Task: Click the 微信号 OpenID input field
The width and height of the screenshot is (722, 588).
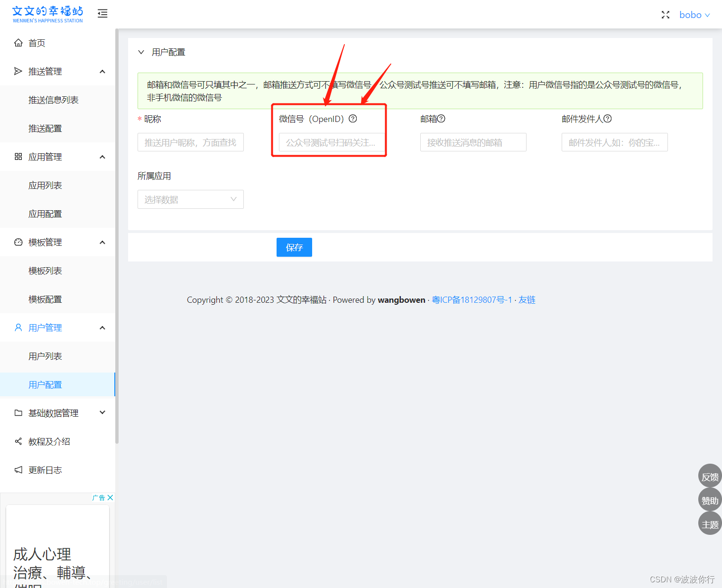Action: tap(332, 142)
